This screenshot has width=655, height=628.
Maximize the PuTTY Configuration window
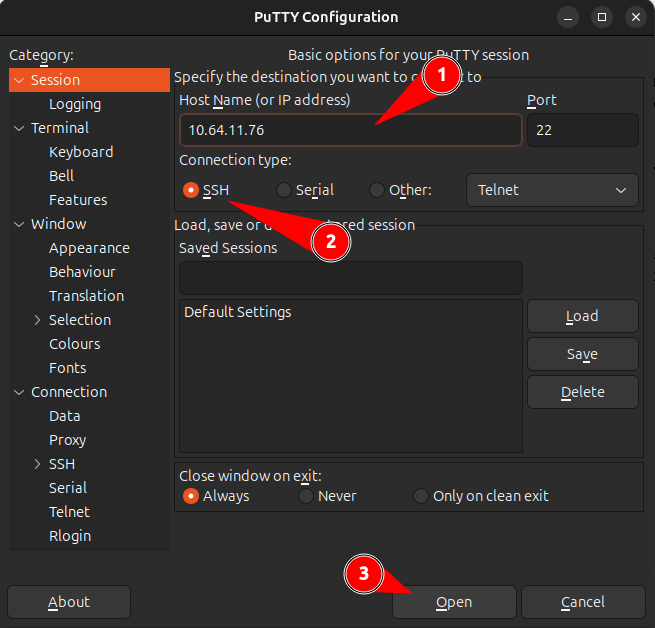coord(602,17)
